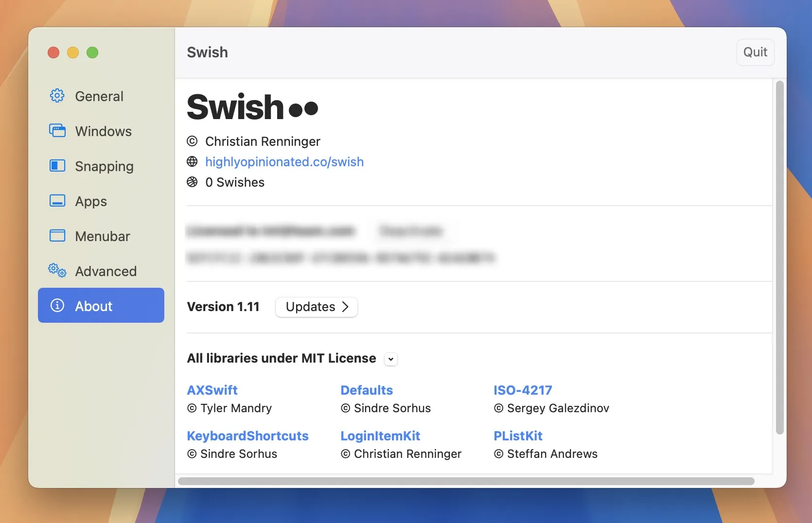Click the Snapping half-window icon
The width and height of the screenshot is (812, 523).
57,166
